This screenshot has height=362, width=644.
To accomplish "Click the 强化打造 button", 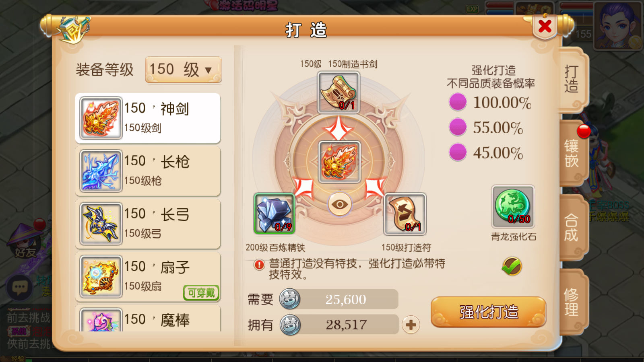I will (x=488, y=312).
